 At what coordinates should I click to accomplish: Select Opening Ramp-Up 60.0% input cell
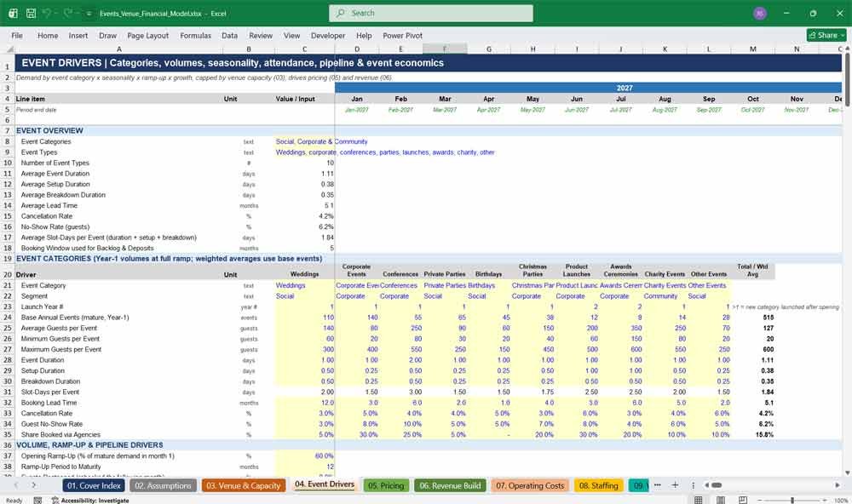pyautogui.click(x=304, y=456)
